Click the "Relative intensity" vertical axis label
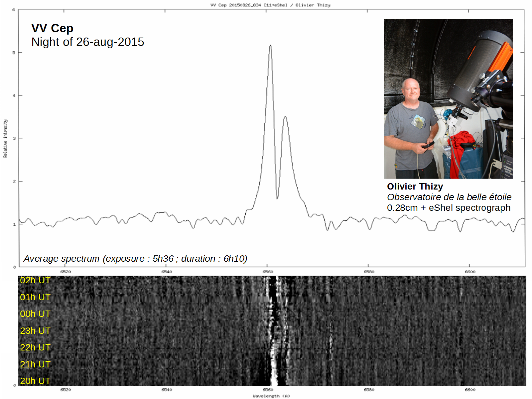The width and height of the screenshot is (532, 399). (x=5, y=138)
